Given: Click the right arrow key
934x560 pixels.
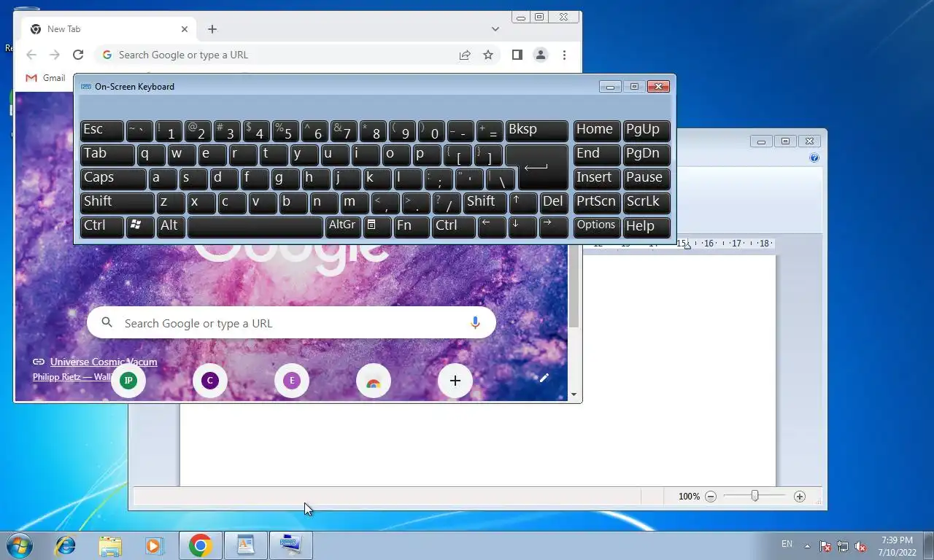Looking at the screenshot, I should (x=553, y=227).
